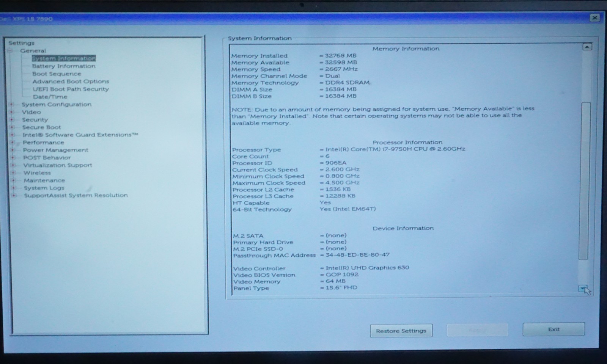Expand the Secure Boot node
This screenshot has width=607, height=364.
tap(12, 127)
